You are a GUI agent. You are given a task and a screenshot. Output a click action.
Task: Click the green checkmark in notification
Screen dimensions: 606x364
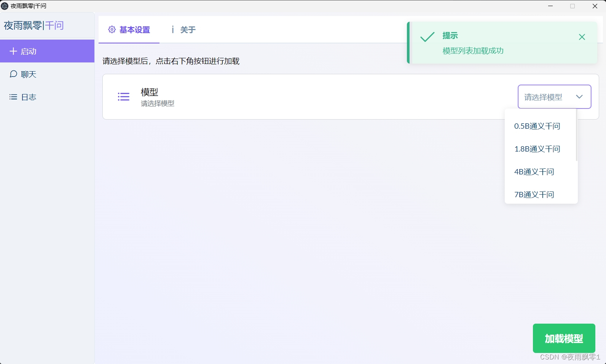point(427,37)
